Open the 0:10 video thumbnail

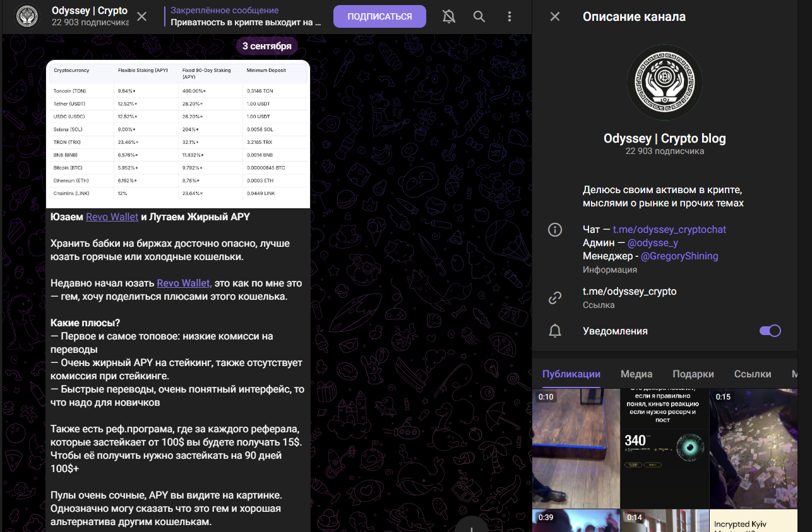(x=576, y=448)
